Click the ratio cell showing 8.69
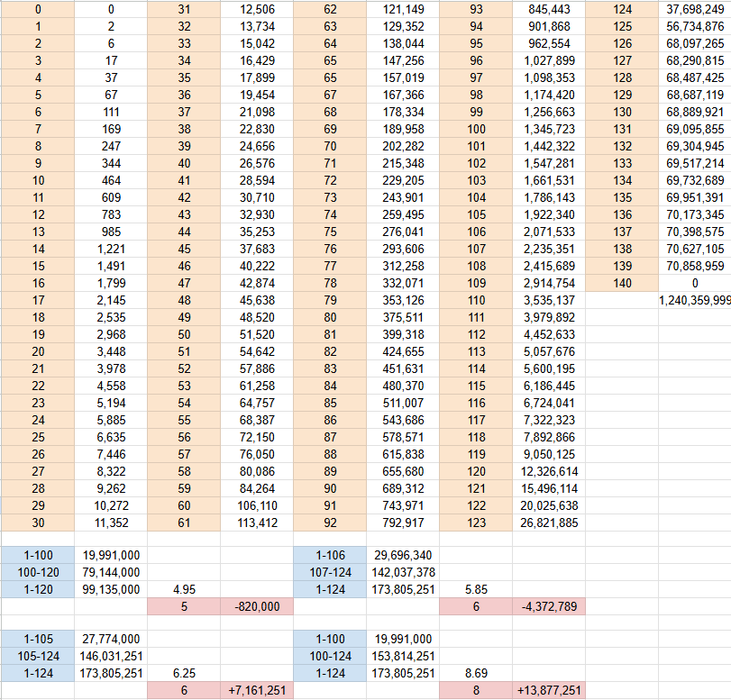This screenshot has width=731, height=700. 476,673
